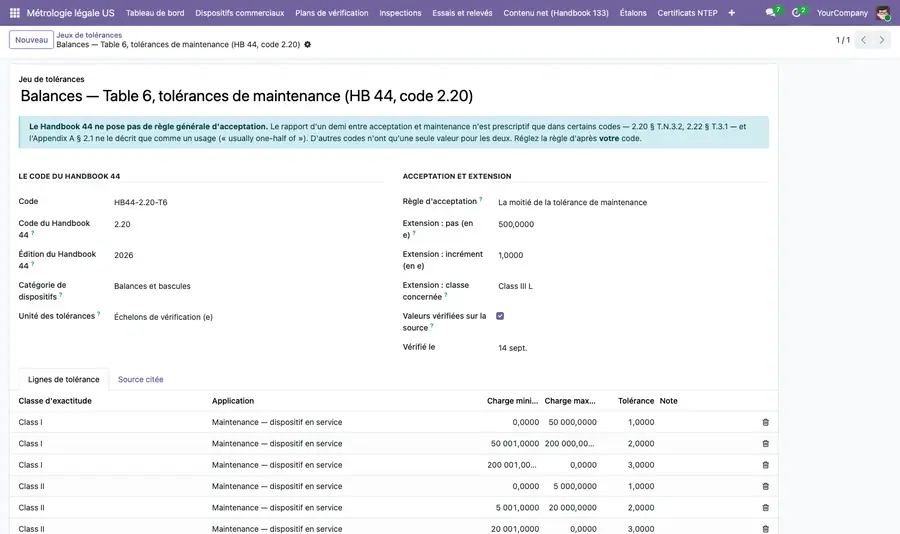This screenshot has height=534, width=900.
Task: Open Extension classe concernée field Class III L
Action: (x=633, y=286)
